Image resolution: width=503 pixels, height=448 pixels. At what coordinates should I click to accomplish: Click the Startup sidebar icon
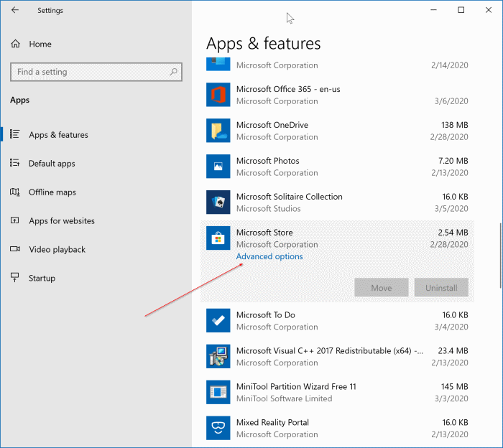(15, 278)
